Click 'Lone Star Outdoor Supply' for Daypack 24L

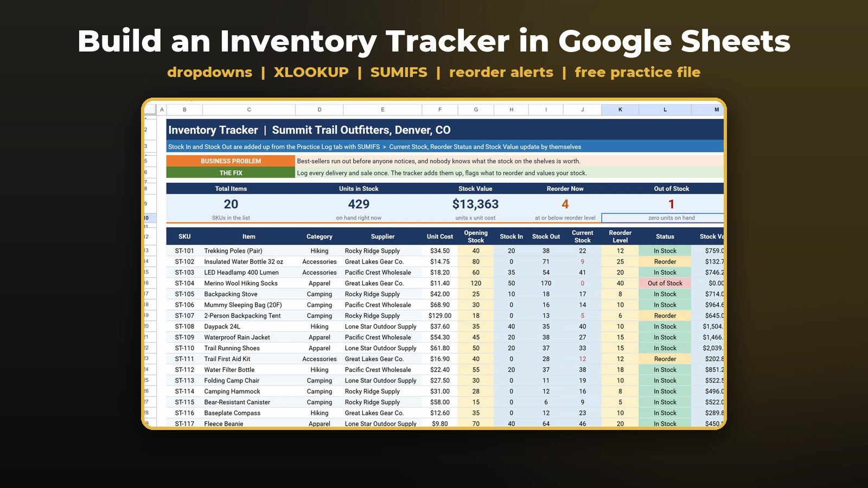(x=382, y=326)
